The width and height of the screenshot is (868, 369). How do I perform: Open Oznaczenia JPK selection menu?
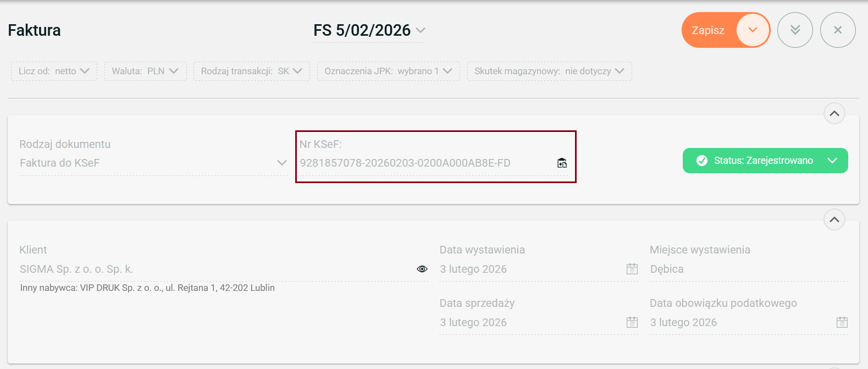[x=388, y=71]
